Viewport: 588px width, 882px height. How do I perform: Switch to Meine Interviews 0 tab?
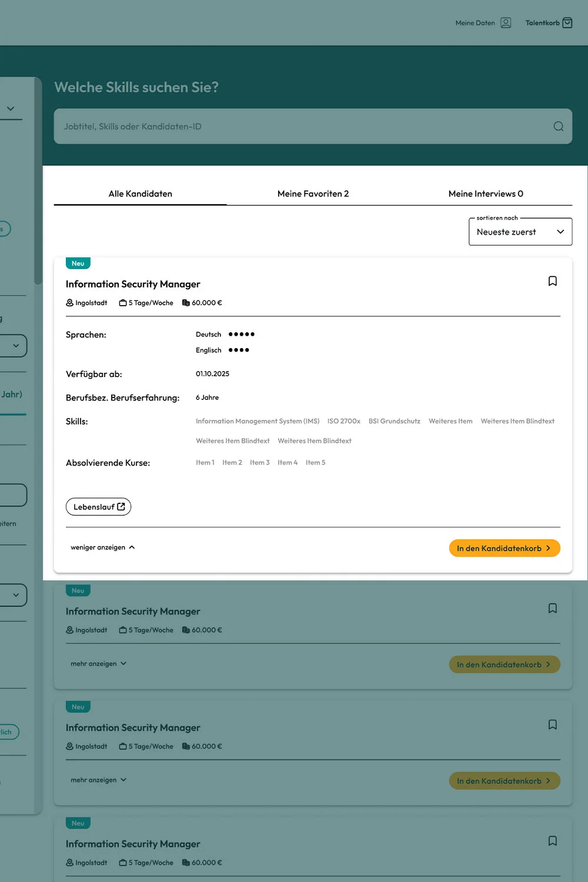pos(486,193)
